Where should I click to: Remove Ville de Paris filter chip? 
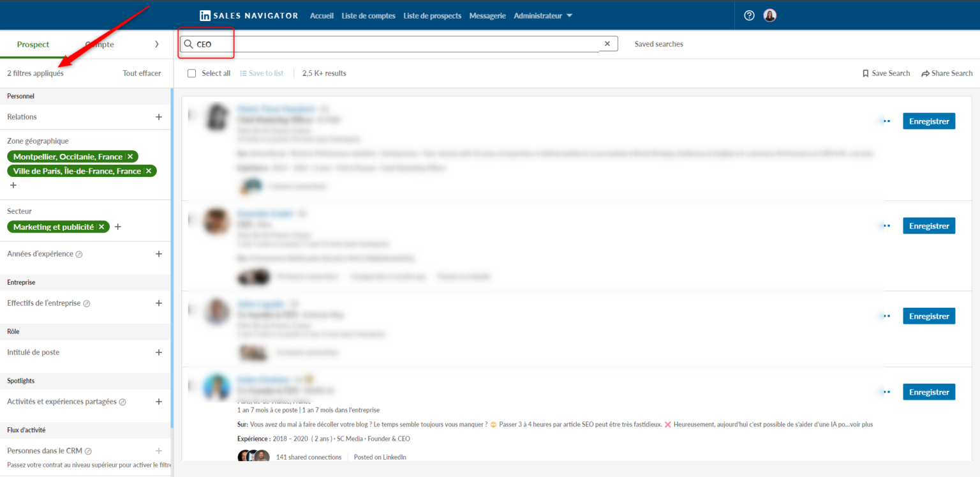pyautogui.click(x=149, y=171)
